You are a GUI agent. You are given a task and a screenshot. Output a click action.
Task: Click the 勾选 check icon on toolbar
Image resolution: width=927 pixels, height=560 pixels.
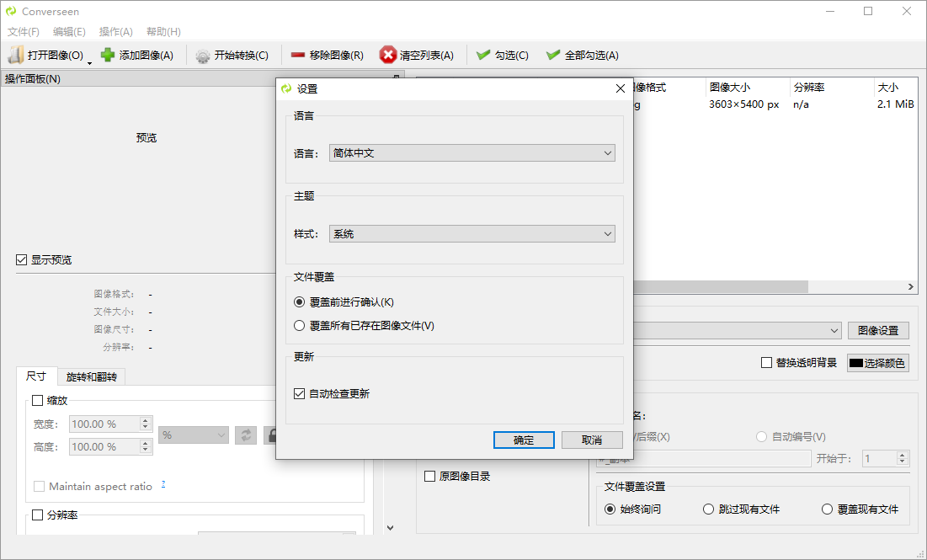484,54
